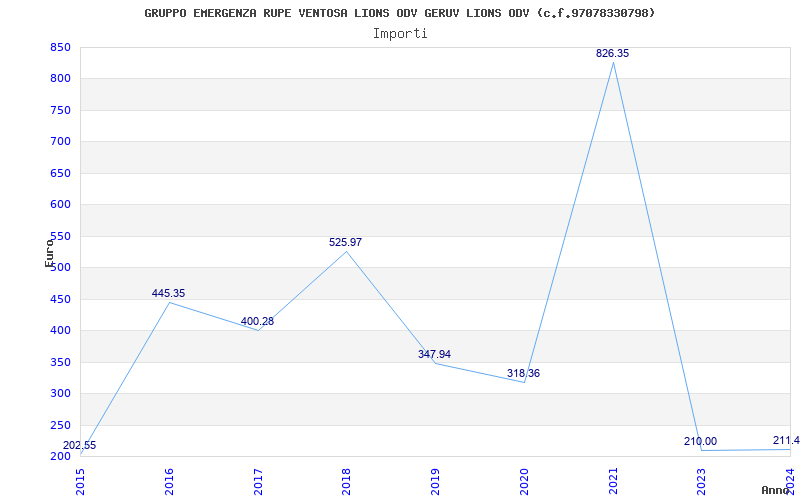
Task: Click the chart title mentioning GRUPPO EMERGENZA RUPE VENTOSA
Action: point(399,13)
